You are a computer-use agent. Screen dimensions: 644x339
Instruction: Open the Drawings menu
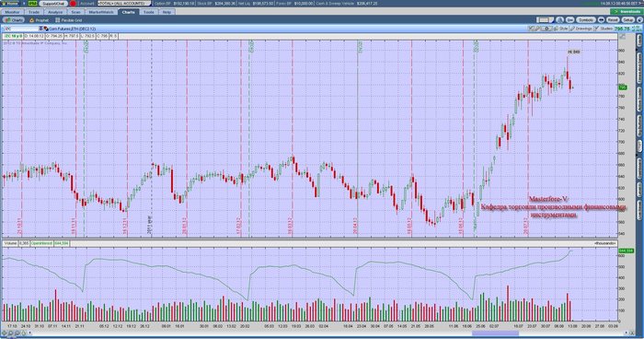[x=581, y=29]
